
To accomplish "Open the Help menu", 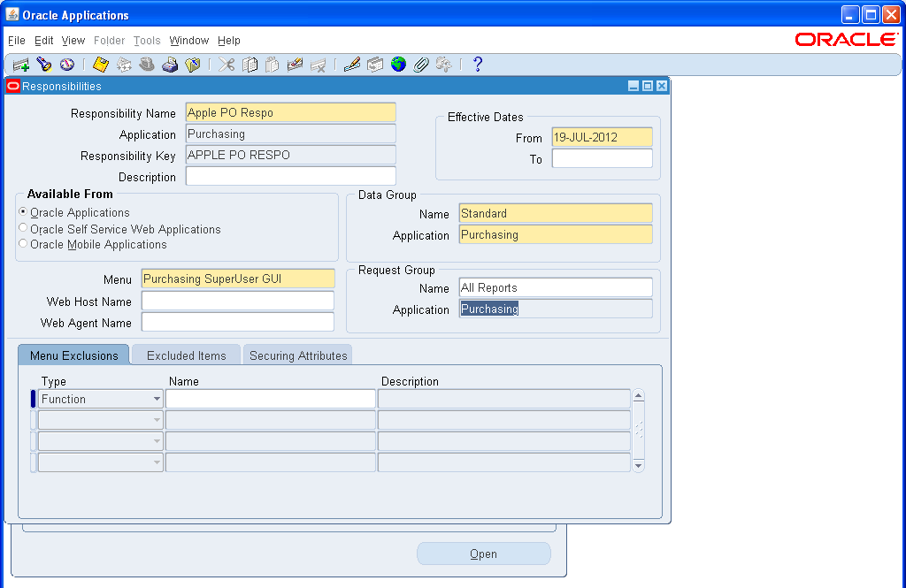I will (229, 41).
